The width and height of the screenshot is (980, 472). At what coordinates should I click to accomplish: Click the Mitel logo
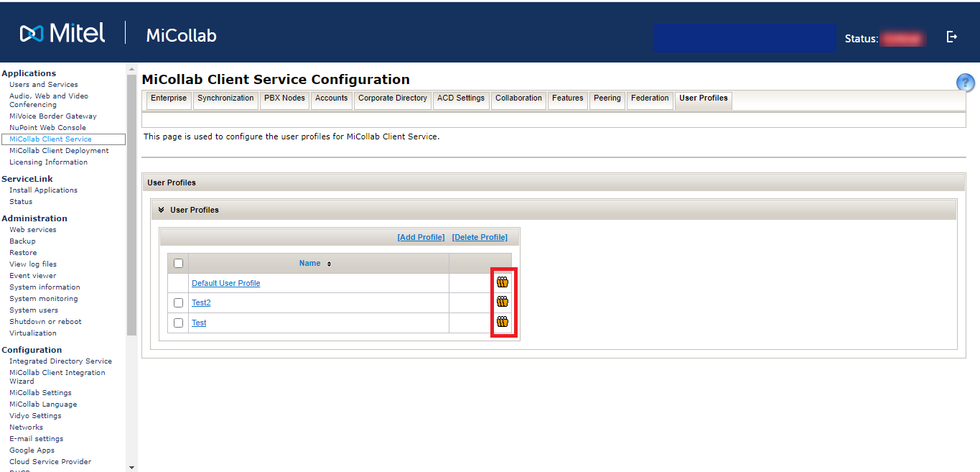pos(62,33)
